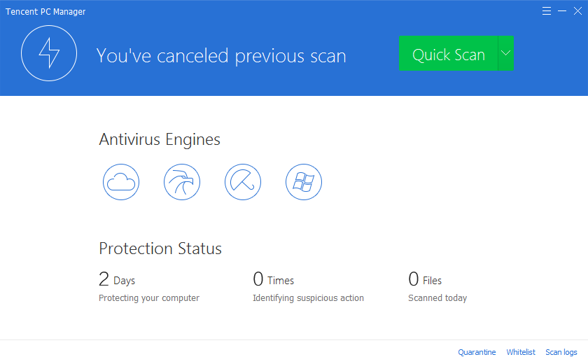Select the Windows logo engine icon

(x=304, y=183)
